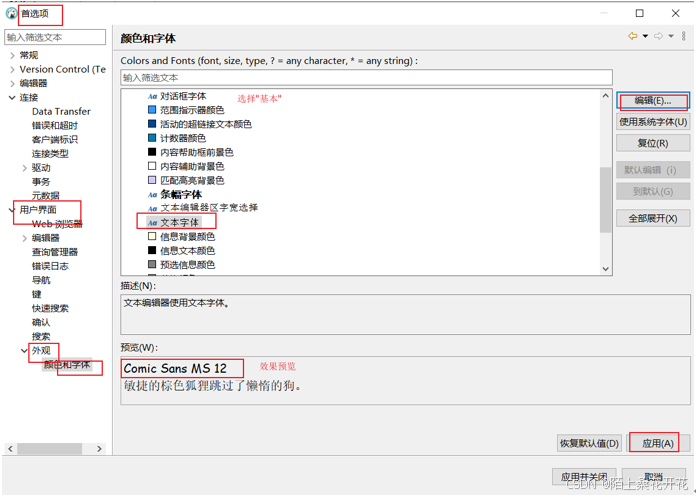The width and height of the screenshot is (696, 498).
Task: Focus the left sidebar filter text field
Action: point(55,37)
